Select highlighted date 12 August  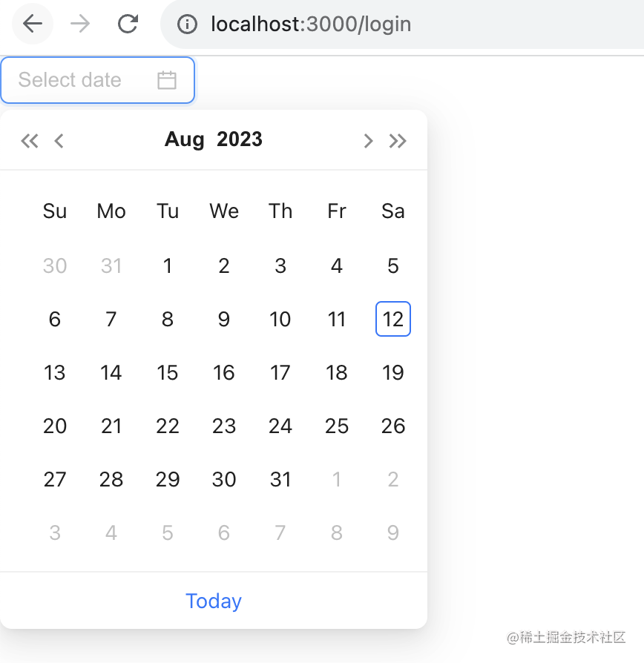(x=393, y=319)
